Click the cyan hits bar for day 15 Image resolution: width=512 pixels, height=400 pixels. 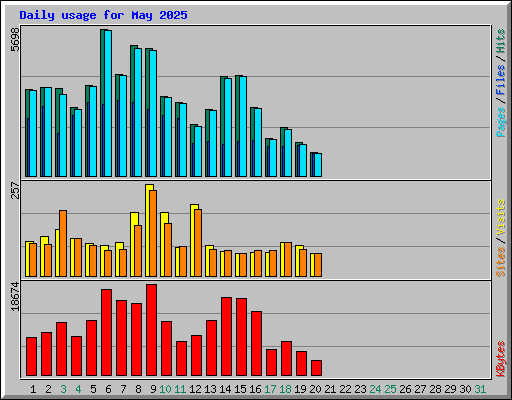243,127
